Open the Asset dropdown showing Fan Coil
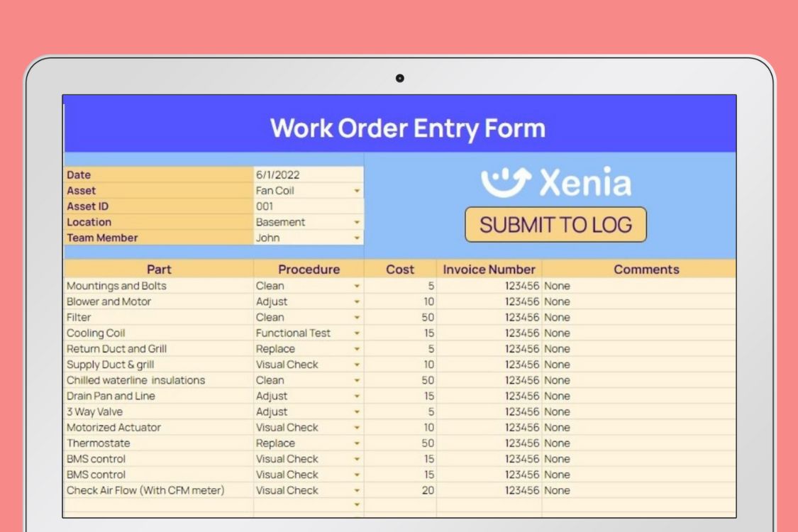This screenshot has height=532, width=798. (356, 190)
